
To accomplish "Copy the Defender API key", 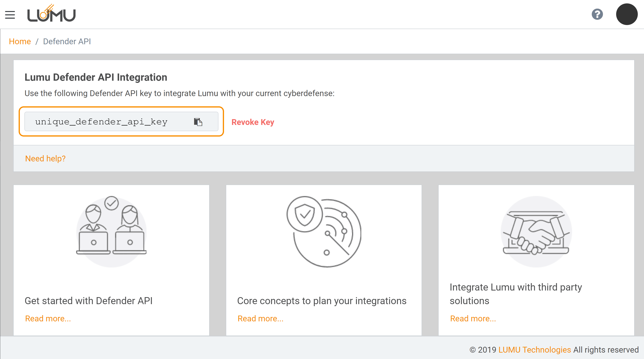I will (198, 122).
